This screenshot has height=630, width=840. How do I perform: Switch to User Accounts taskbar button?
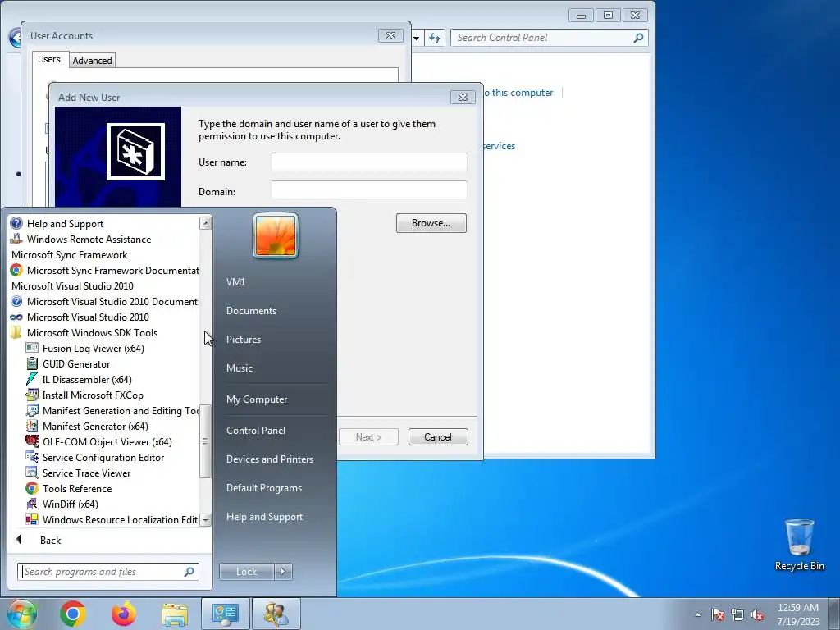[x=276, y=614]
